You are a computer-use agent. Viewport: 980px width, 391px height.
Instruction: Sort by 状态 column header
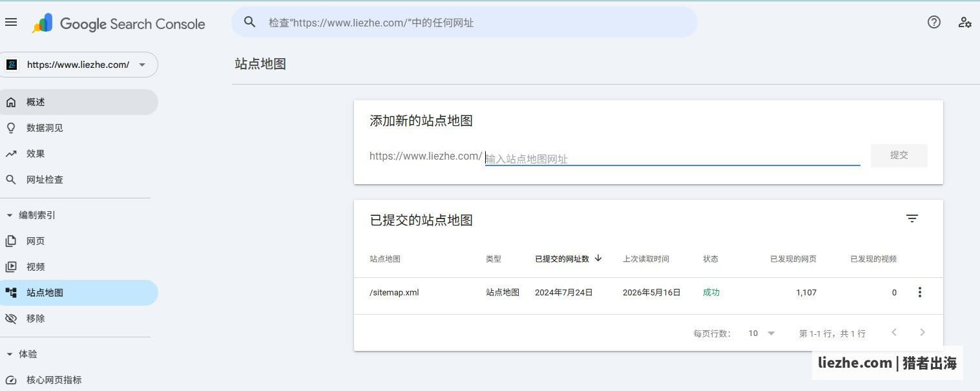point(711,259)
